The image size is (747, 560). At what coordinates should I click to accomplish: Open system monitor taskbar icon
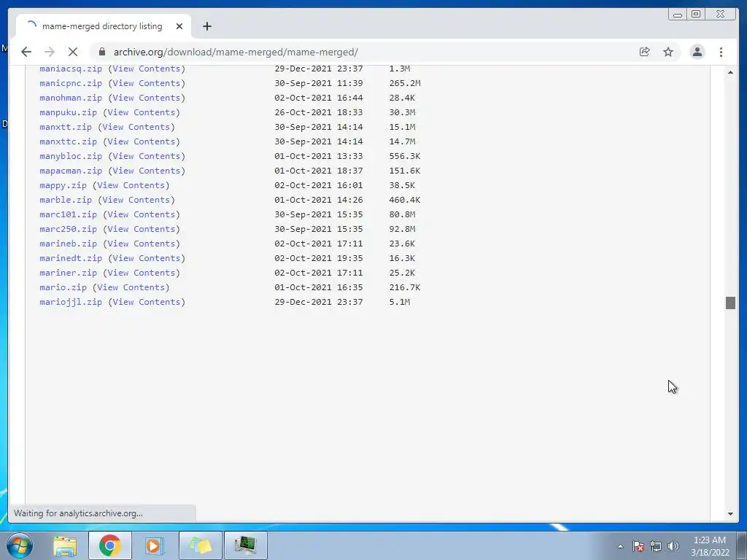pyautogui.click(x=245, y=545)
